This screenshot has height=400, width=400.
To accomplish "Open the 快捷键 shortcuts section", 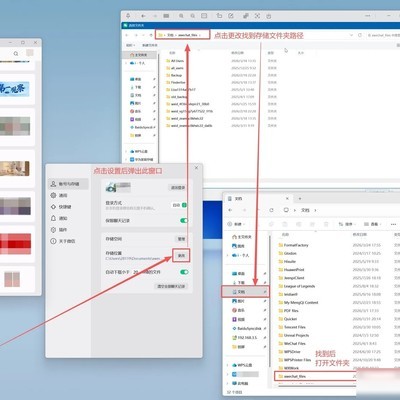I will (x=61, y=207).
